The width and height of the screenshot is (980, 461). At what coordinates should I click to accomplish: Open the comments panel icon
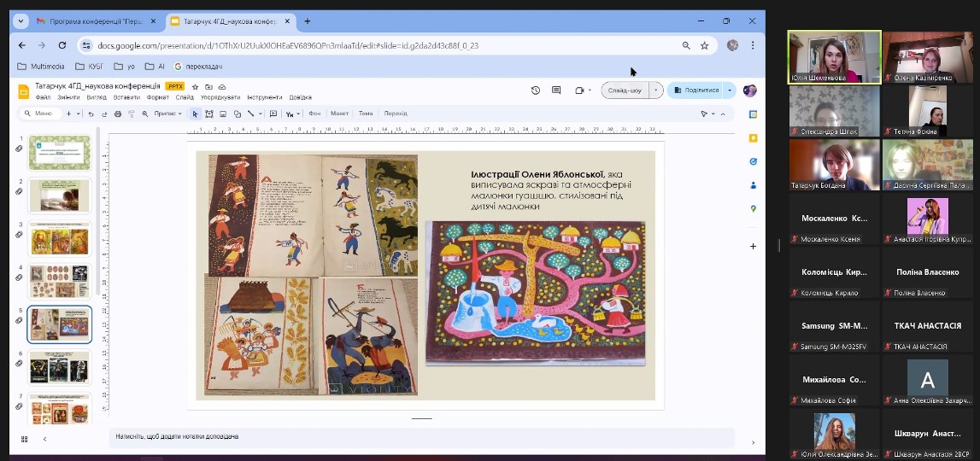tap(556, 90)
